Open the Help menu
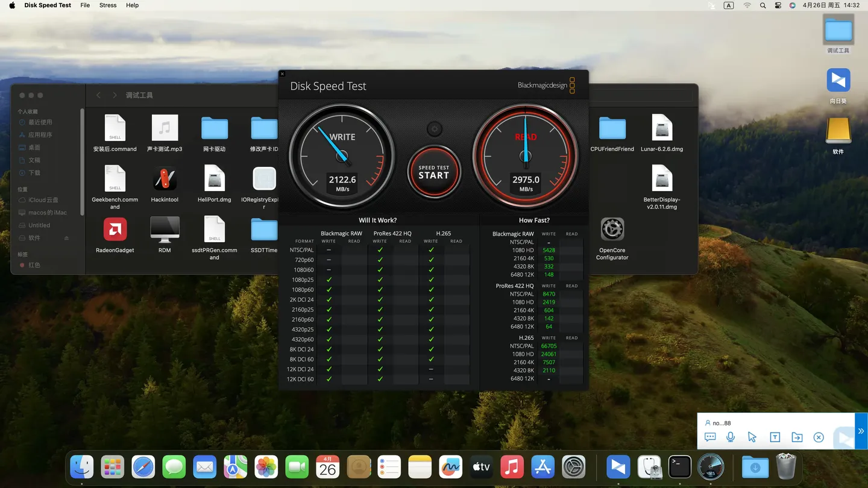 [x=132, y=5]
